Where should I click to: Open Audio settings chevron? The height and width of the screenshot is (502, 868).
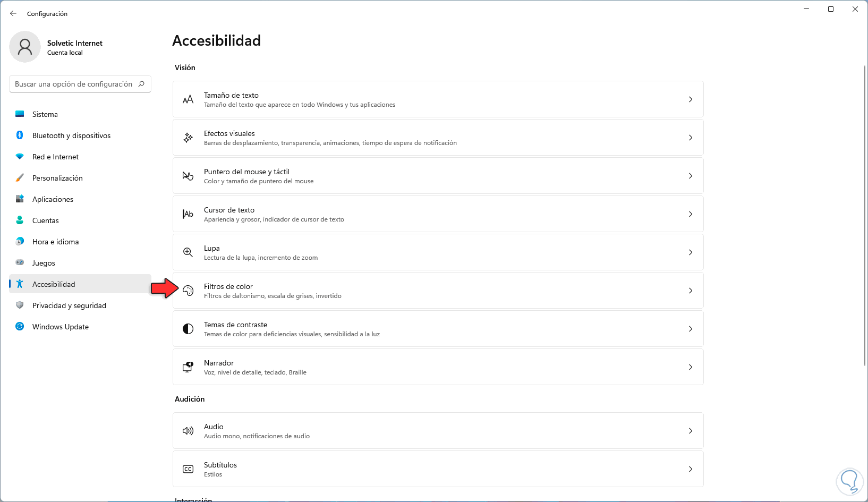click(x=691, y=431)
